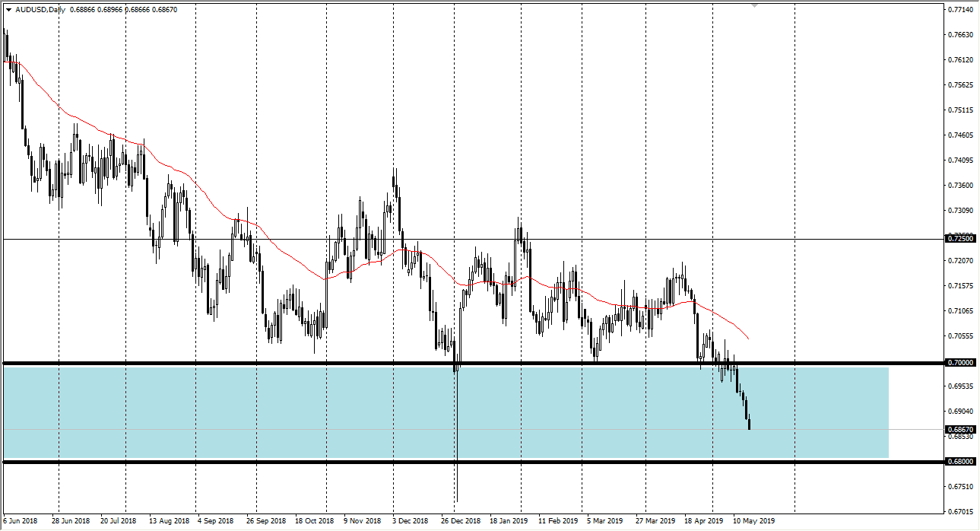Expand the AUDUSD,Daily symbol dropdown triangle
Screen dimensions: 980x531
[8, 11]
